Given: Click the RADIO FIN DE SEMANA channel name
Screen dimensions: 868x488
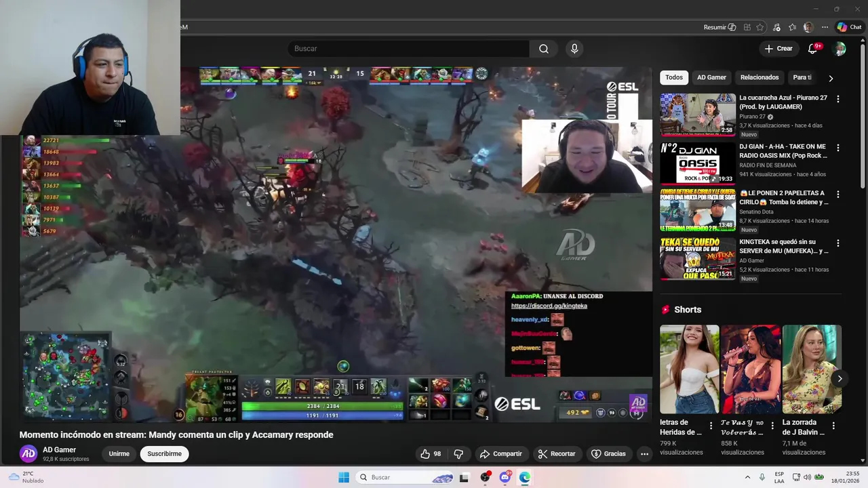Looking at the screenshot, I should [x=768, y=165].
